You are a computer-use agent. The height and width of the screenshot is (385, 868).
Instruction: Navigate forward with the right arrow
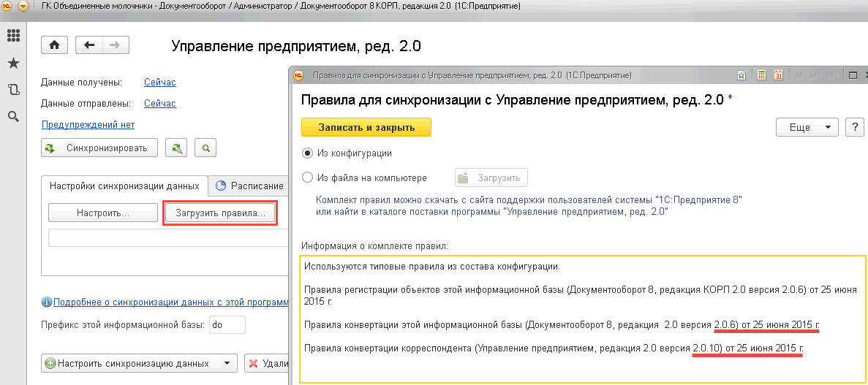pos(115,45)
